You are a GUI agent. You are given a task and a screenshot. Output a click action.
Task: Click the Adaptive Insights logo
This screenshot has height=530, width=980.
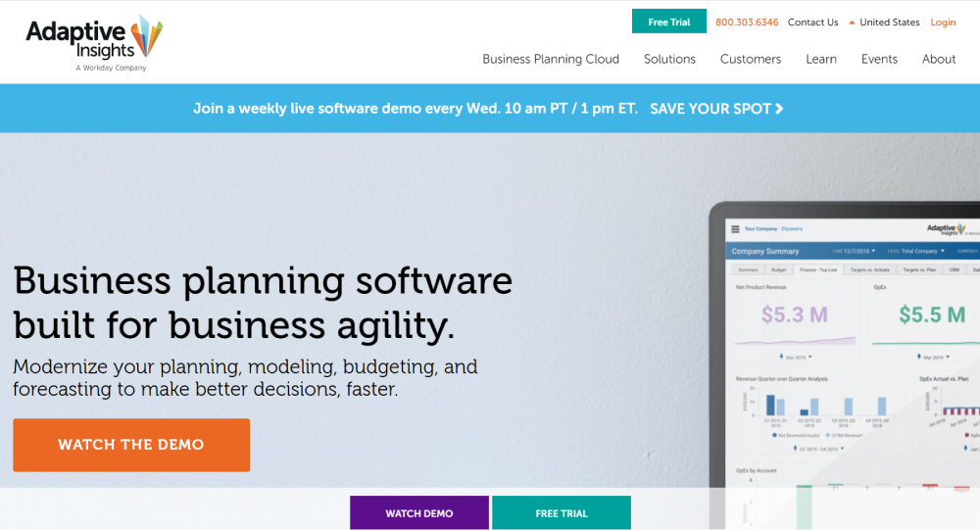(x=93, y=41)
